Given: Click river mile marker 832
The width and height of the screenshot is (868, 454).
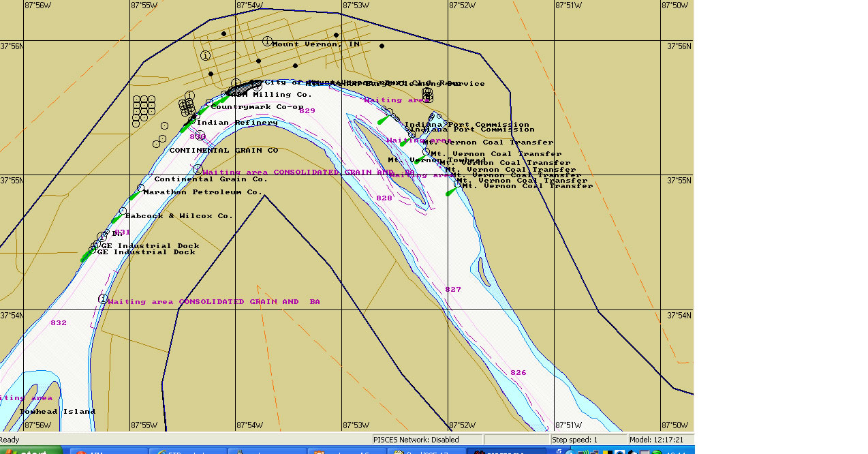Looking at the screenshot, I should [x=59, y=323].
